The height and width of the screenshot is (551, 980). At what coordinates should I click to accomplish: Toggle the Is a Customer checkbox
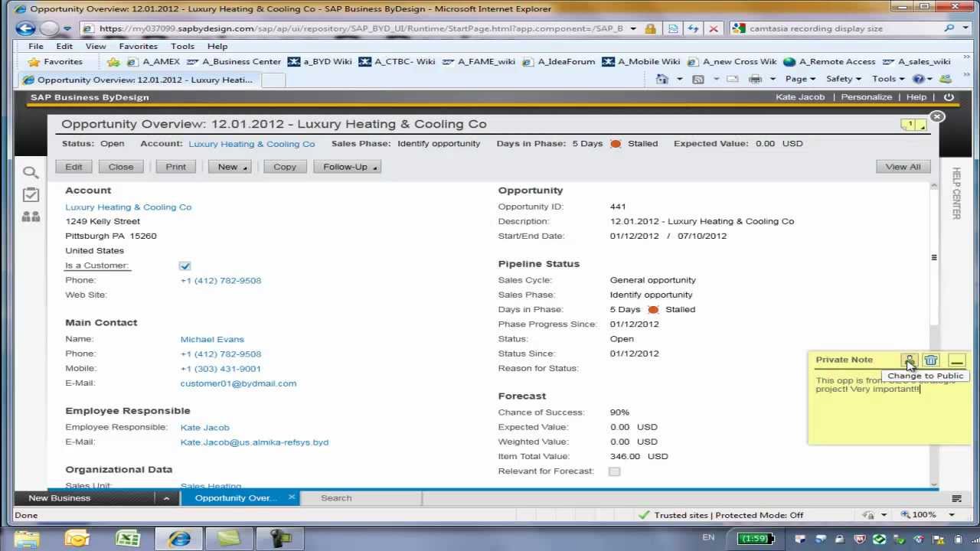[185, 266]
